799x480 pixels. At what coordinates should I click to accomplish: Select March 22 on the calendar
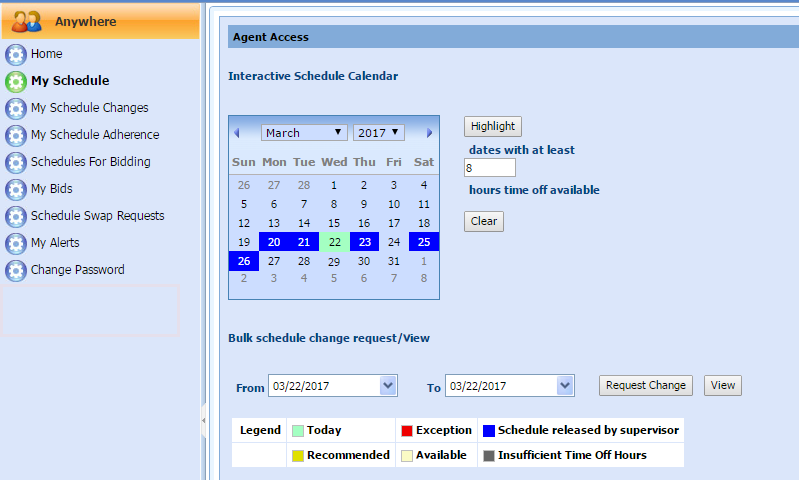[334, 242]
